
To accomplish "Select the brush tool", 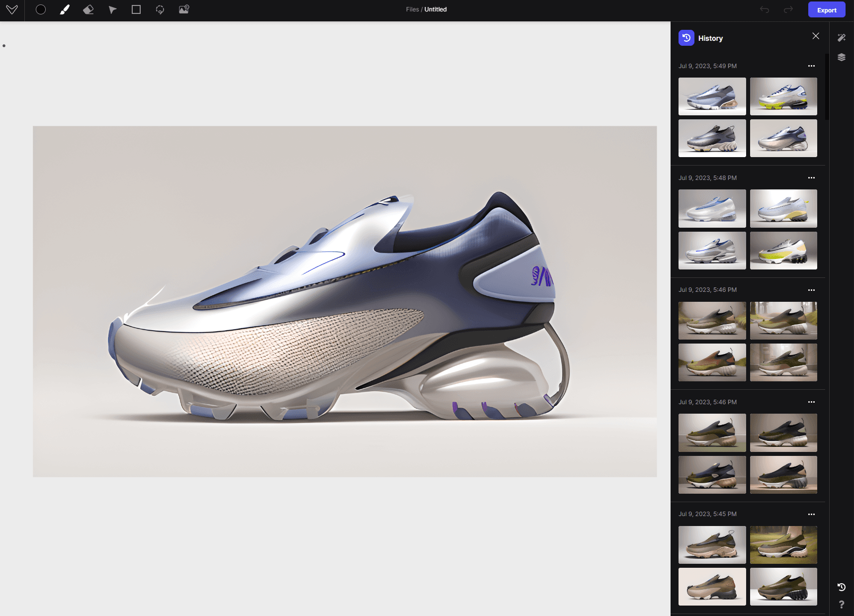I will tap(65, 10).
